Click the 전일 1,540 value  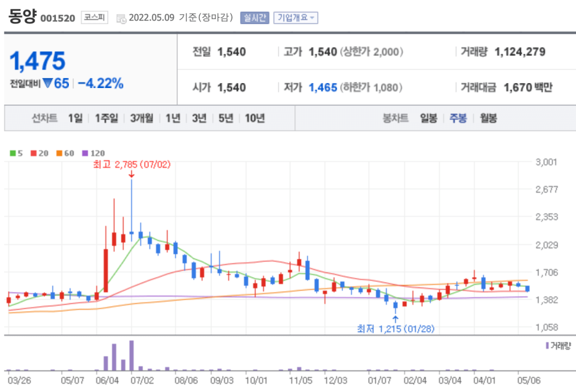[231, 52]
